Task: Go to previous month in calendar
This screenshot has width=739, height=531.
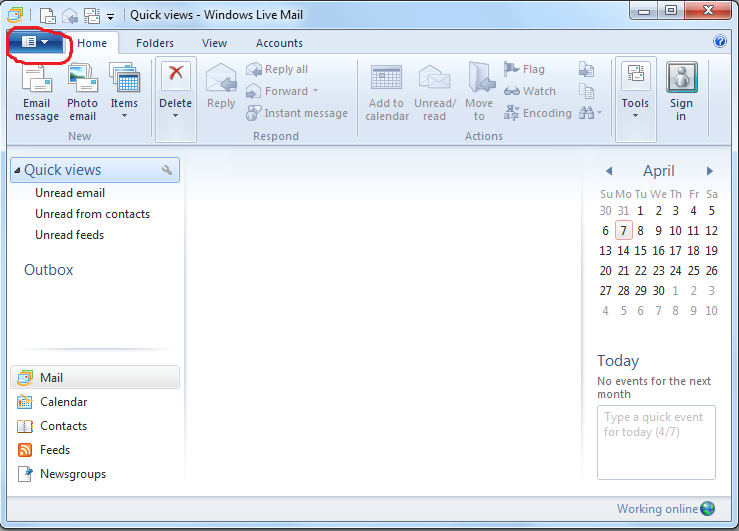Action: pyautogui.click(x=609, y=171)
